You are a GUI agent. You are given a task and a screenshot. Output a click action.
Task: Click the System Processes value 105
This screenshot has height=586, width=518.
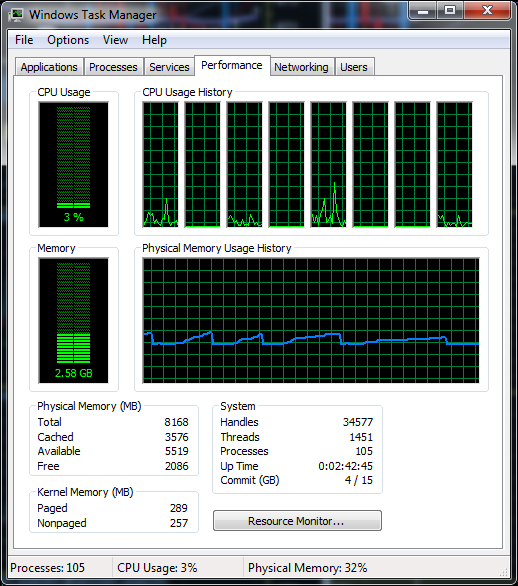(x=364, y=451)
